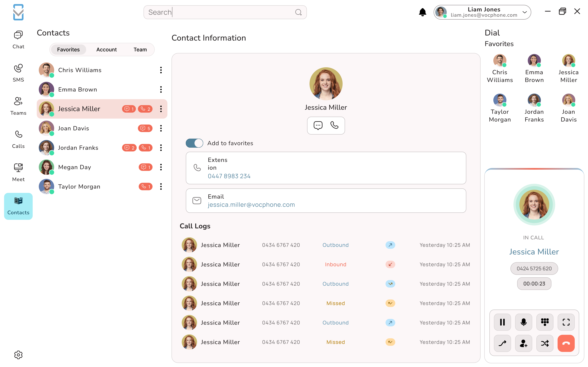Start a call from Jessica Miller's contact card

[334, 125]
